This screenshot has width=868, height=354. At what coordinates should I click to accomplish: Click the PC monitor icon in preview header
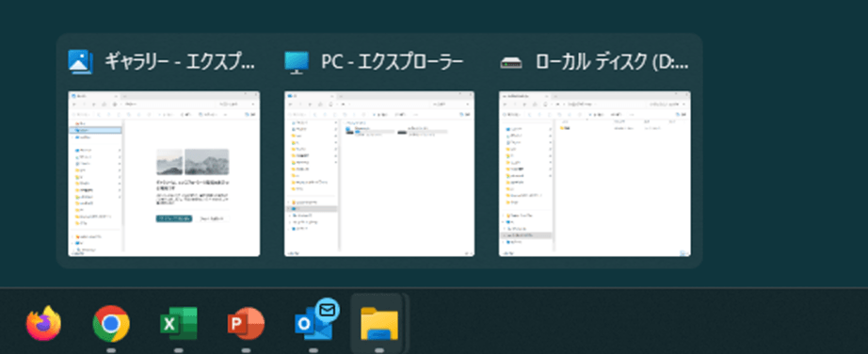297,62
